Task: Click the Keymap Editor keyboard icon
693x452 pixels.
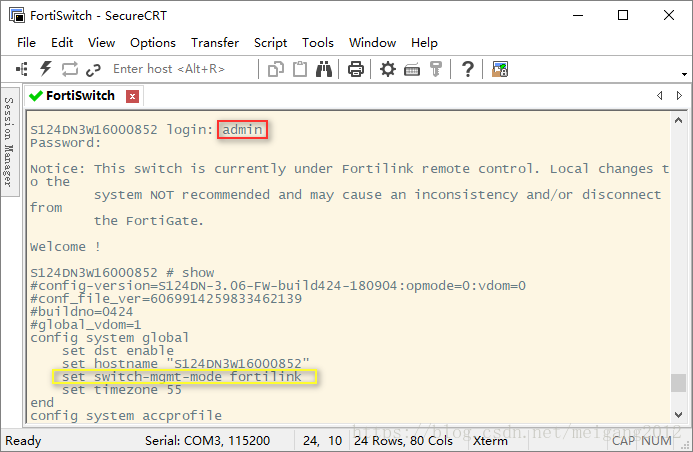Action: click(x=412, y=70)
